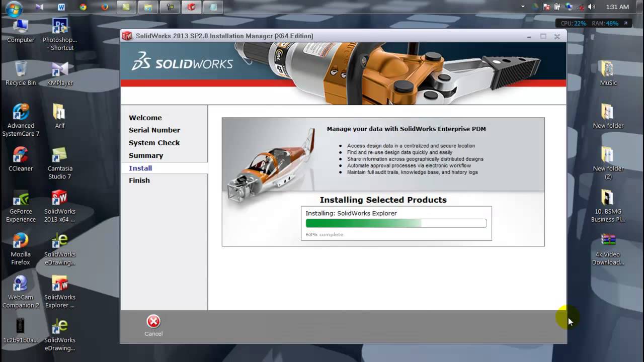644x362 pixels.
Task: Show hidden system tray icons
Action: click(523, 7)
